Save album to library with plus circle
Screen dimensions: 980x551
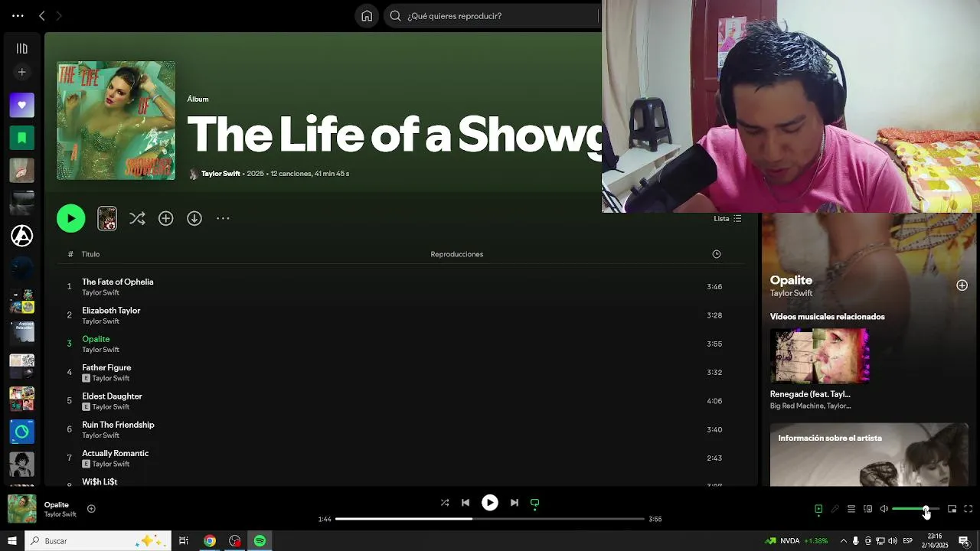pos(165,218)
